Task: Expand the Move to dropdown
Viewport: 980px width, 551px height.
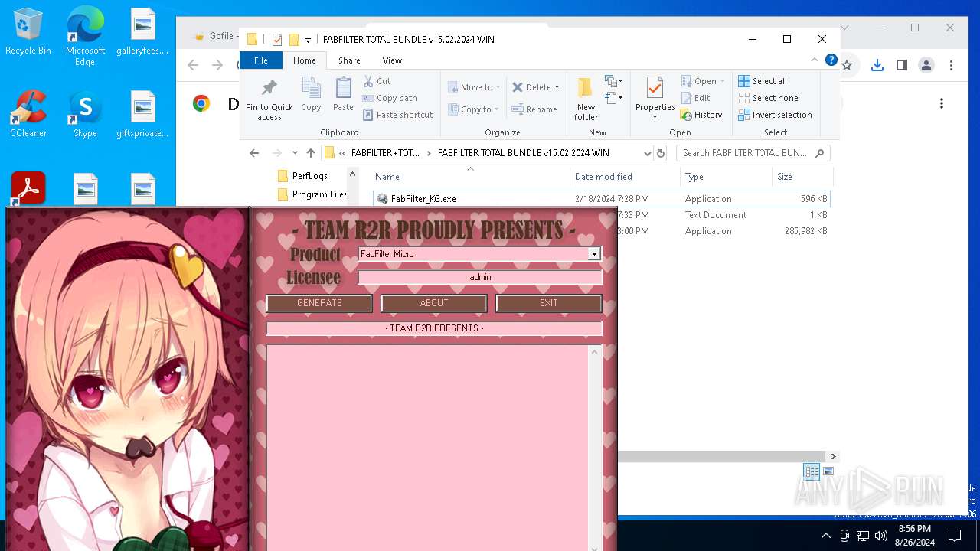Action: pos(498,87)
